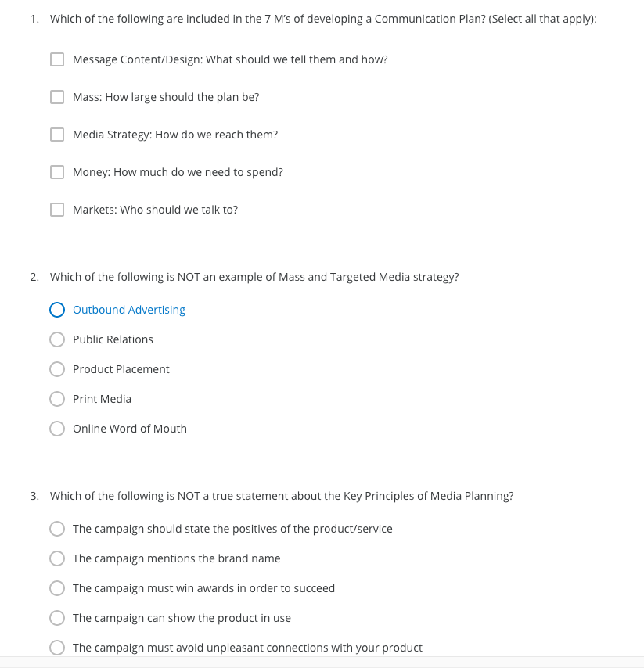Image resolution: width=644 pixels, height=668 pixels.
Task: Select the 'Outbound Advertising' radio button
Action: pyautogui.click(x=56, y=310)
